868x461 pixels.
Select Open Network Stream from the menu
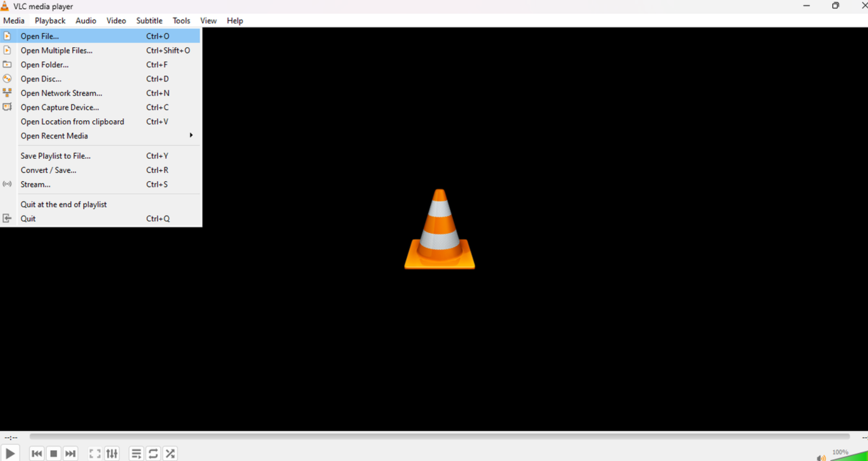coord(61,93)
